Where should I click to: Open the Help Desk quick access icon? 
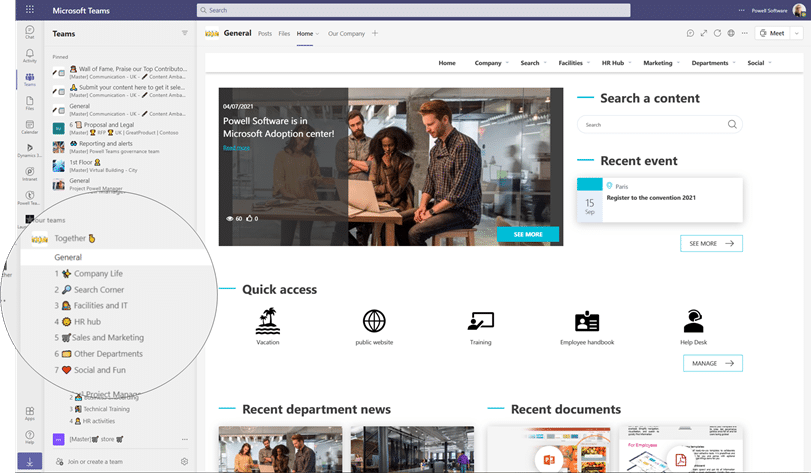point(693,321)
